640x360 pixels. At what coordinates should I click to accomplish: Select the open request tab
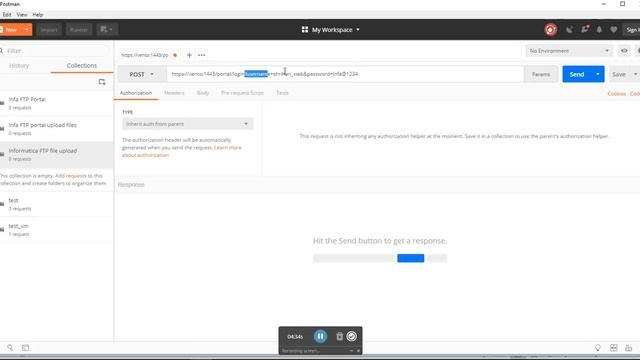(149, 55)
